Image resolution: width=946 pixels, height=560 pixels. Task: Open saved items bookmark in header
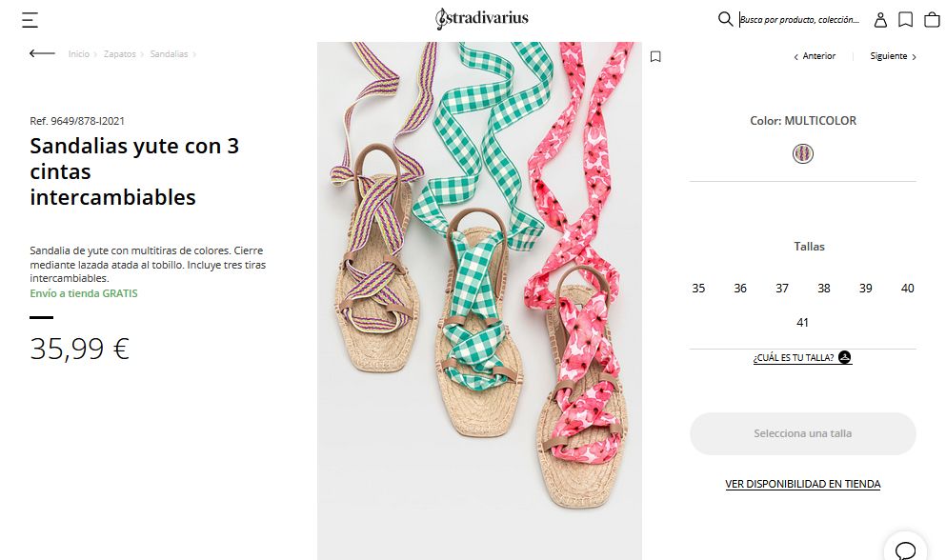[905, 19]
